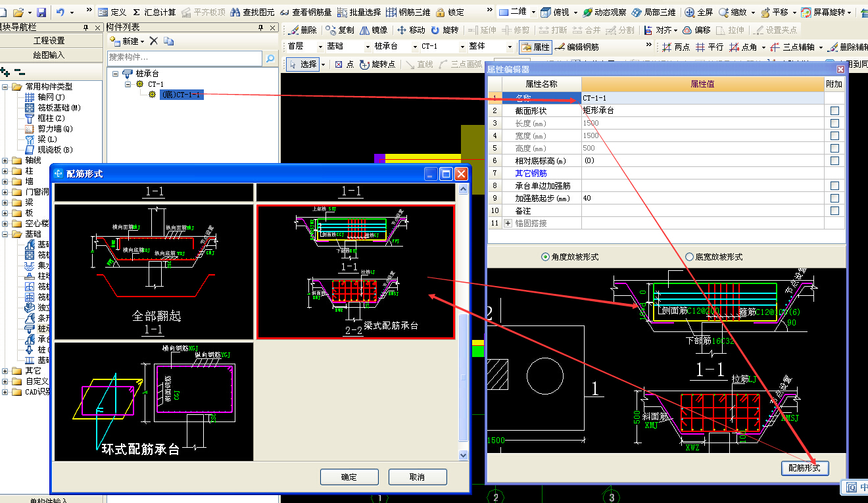Choose the 梁式配筋承台 thumbnail
Screen dimensions: 868x503
click(x=355, y=272)
